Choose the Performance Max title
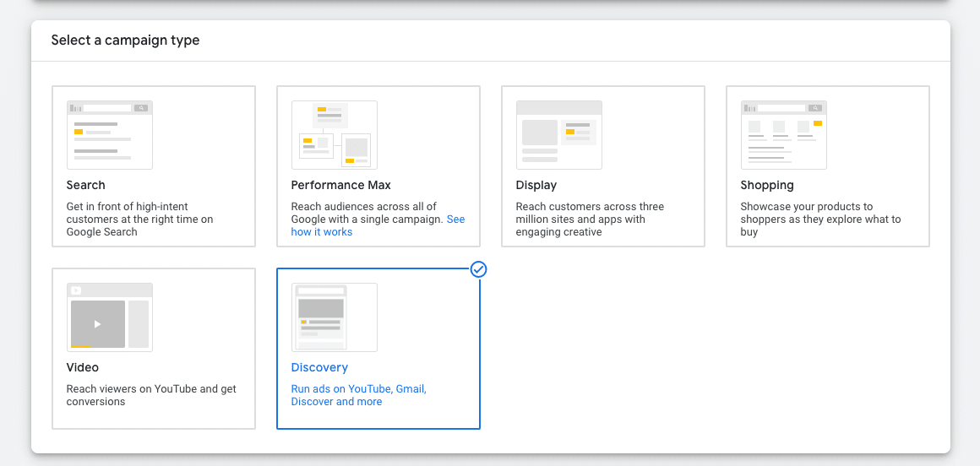This screenshot has width=980, height=466. [x=341, y=185]
